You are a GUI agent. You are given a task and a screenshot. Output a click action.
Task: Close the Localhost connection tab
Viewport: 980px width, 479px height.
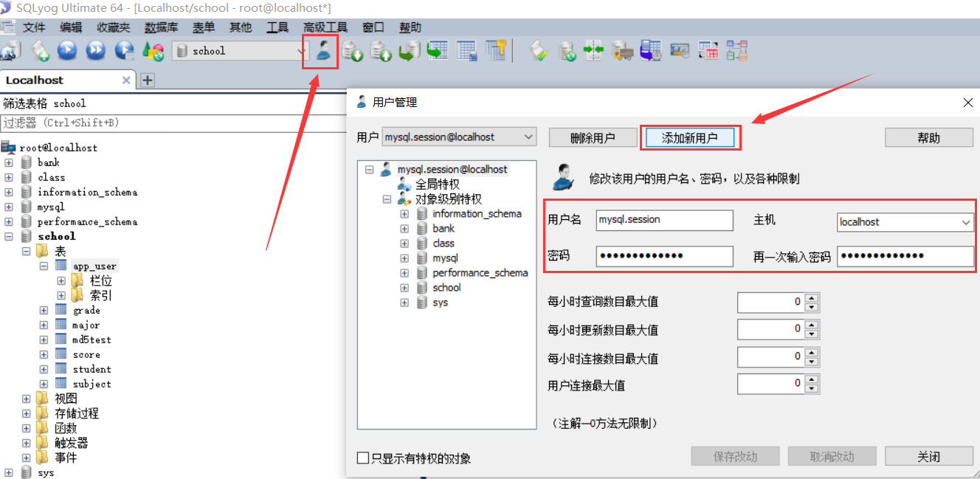pyautogui.click(x=126, y=80)
